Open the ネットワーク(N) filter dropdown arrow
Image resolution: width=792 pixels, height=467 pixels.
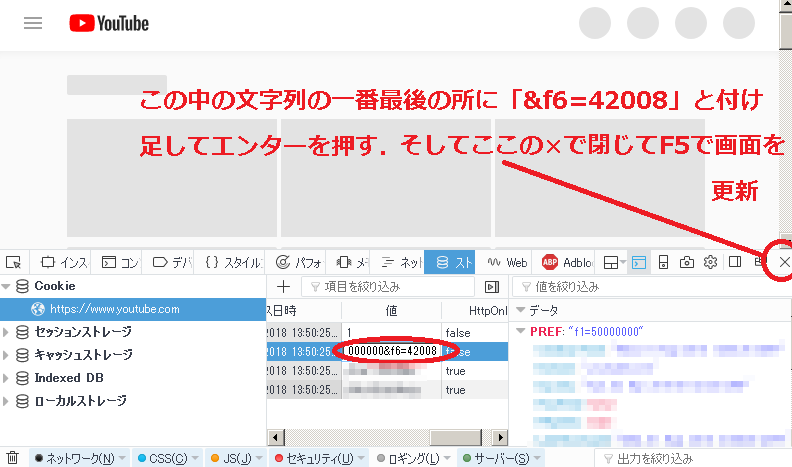[x=122, y=458]
